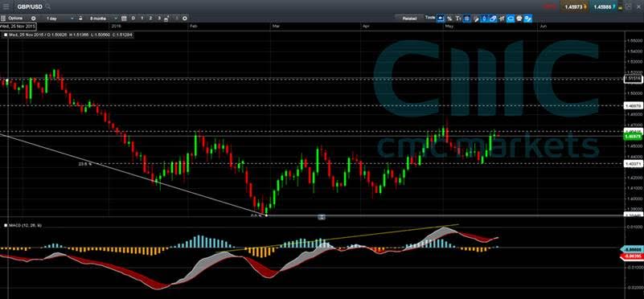Select the pencil drawing tool

(476, 18)
